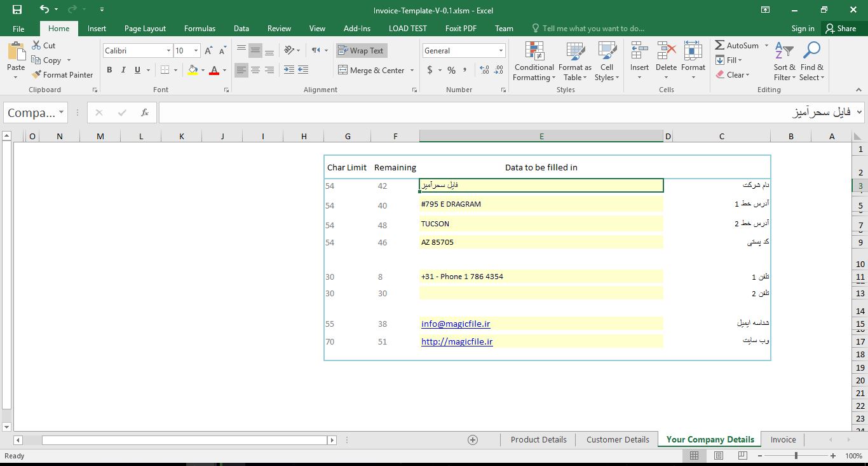
Task: Toggle the Wrap Text button
Action: point(361,51)
